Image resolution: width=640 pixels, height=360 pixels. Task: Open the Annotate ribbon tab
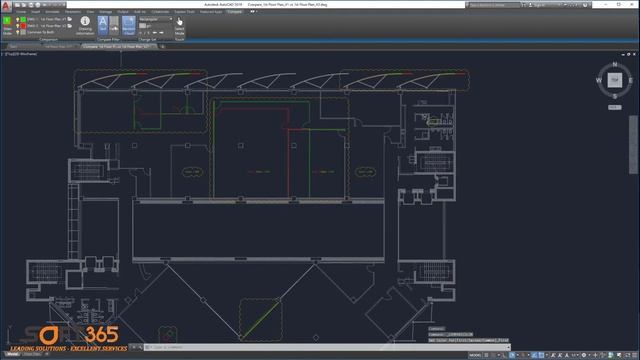tap(52, 12)
